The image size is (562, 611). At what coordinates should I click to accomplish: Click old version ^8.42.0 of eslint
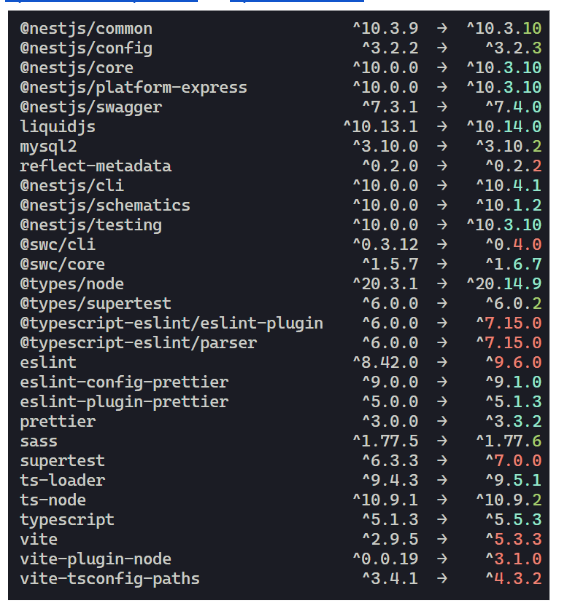385,362
